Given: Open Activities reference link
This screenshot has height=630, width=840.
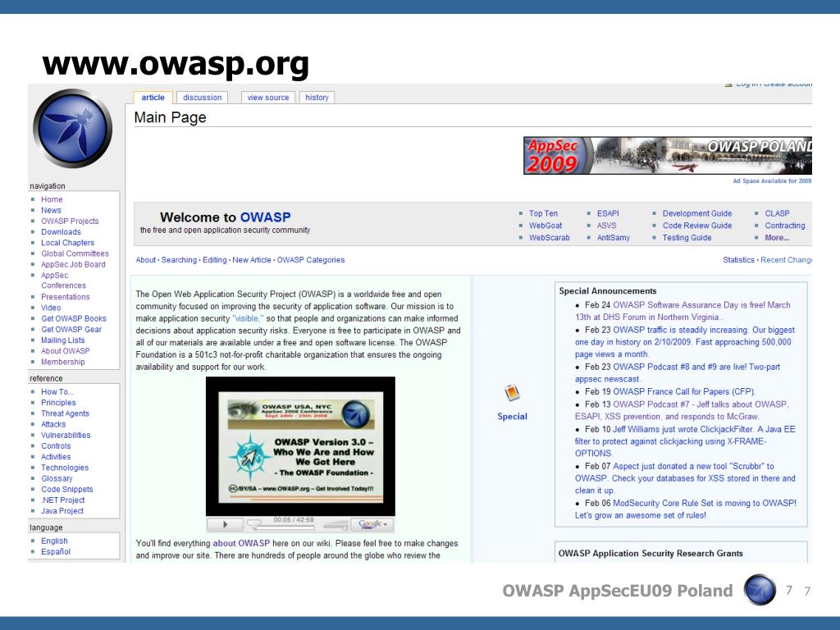Looking at the screenshot, I should pyautogui.click(x=56, y=456).
